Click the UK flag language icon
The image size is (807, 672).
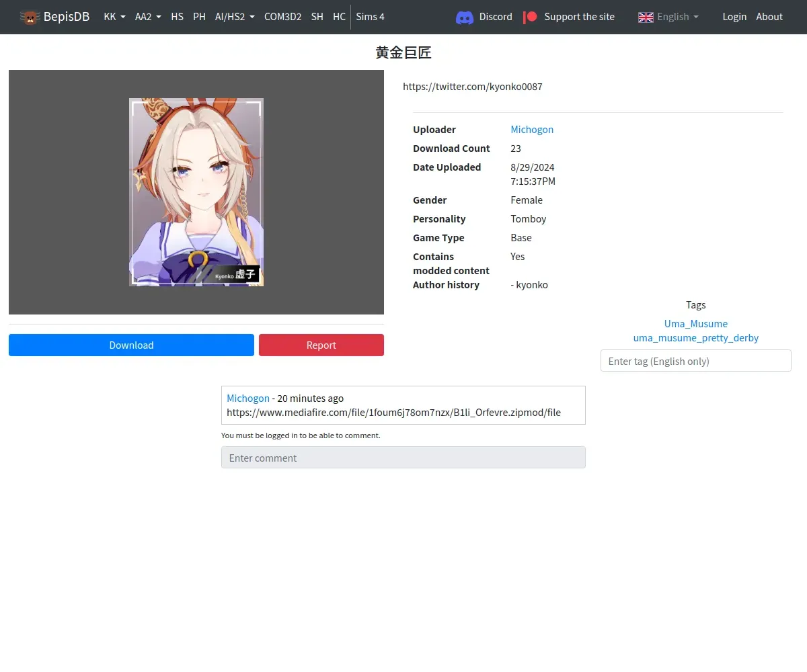pos(646,17)
